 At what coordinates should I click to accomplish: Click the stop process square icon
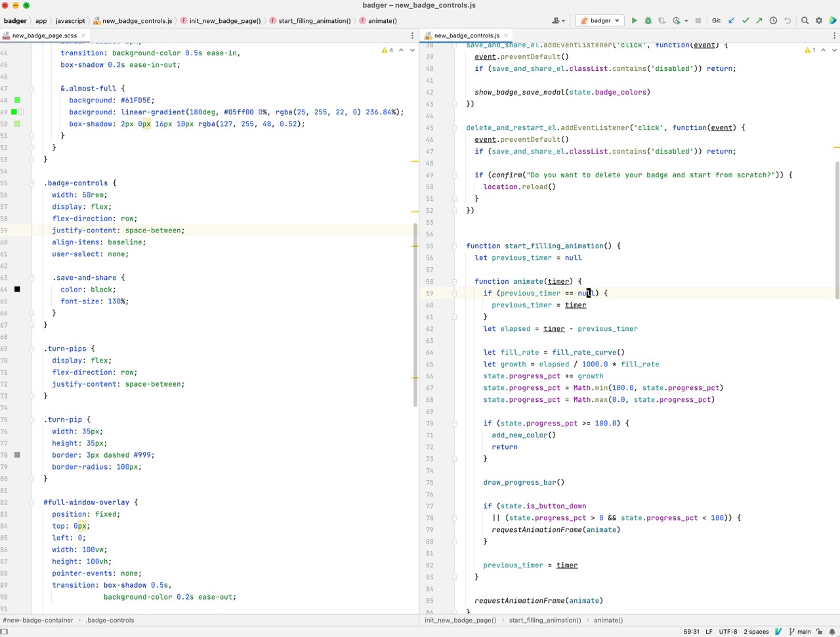698,20
